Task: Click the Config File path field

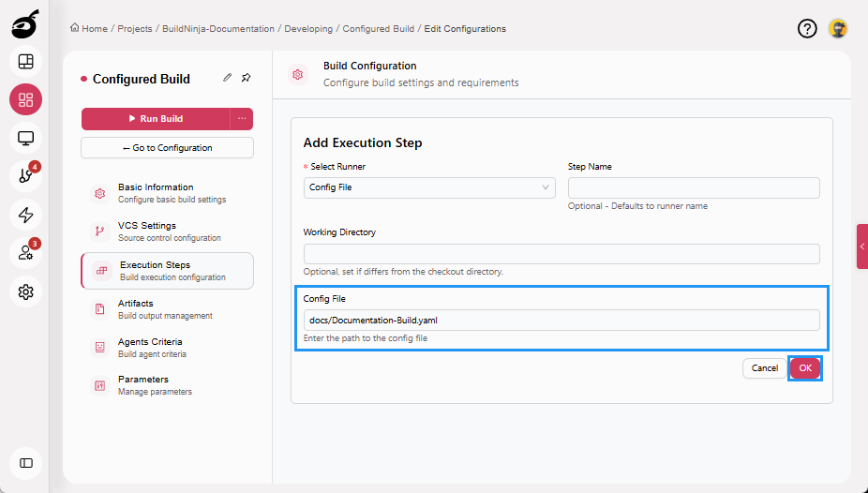Action: coord(561,320)
